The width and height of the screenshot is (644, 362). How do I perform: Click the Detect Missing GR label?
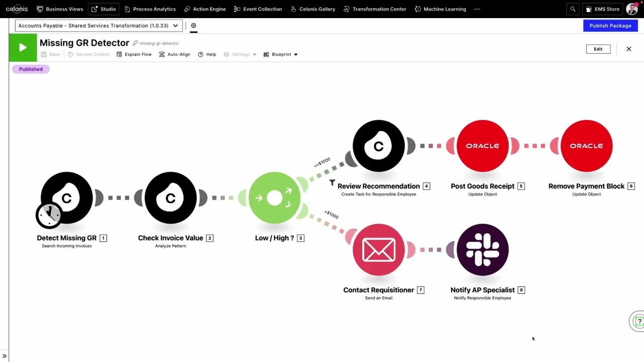tap(66, 238)
